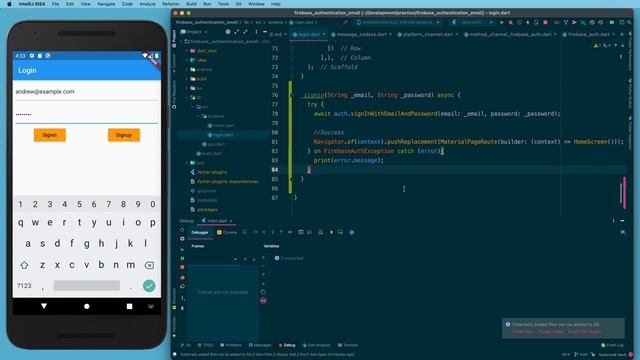640x360 pixels.
Task: Click the warning triangle indicator in the editor
Action: (x=596, y=45)
